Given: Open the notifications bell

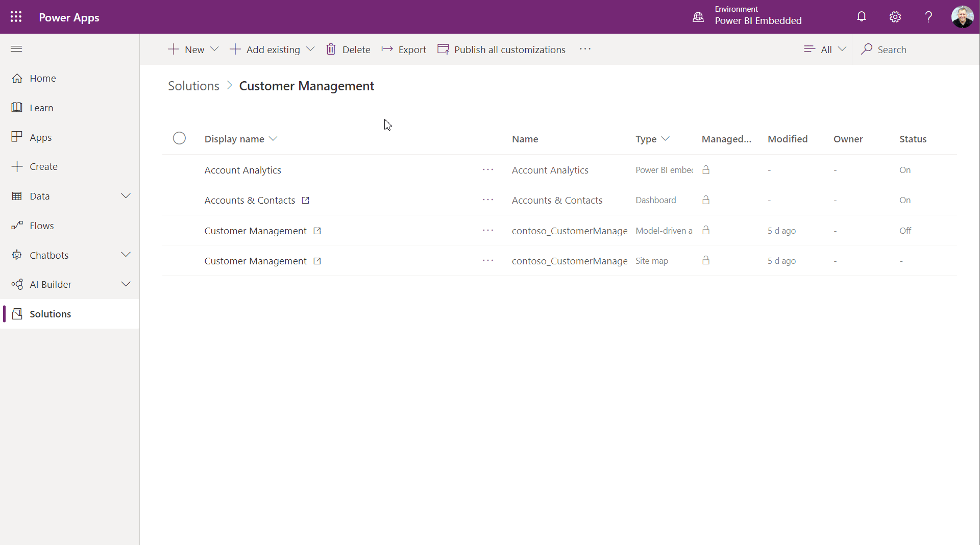Looking at the screenshot, I should click(862, 17).
